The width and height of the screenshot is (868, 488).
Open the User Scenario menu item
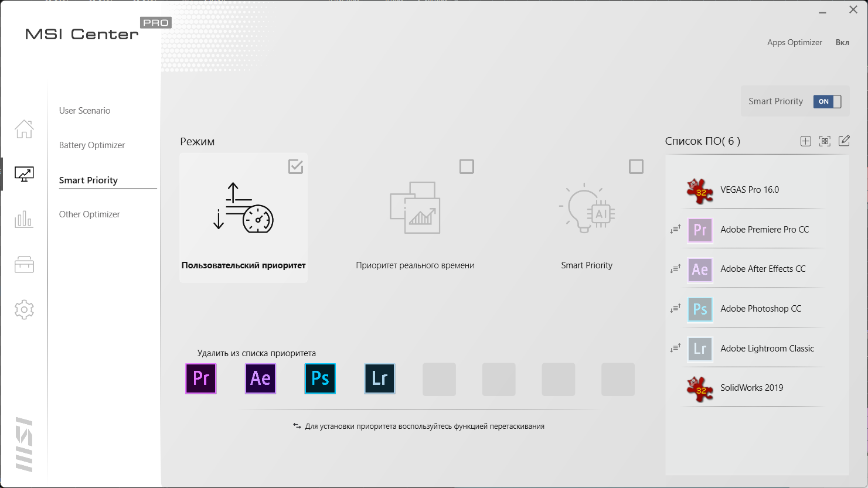tap(84, 111)
